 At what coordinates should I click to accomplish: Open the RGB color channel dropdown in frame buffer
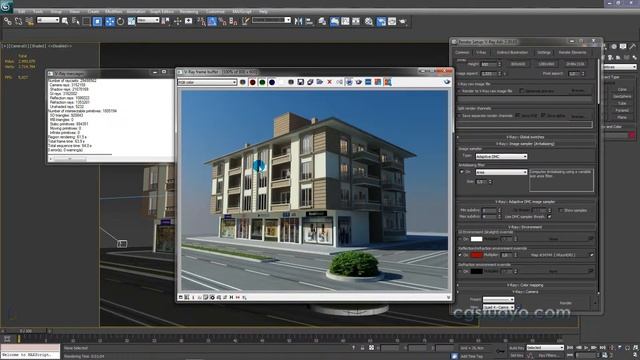(x=207, y=82)
